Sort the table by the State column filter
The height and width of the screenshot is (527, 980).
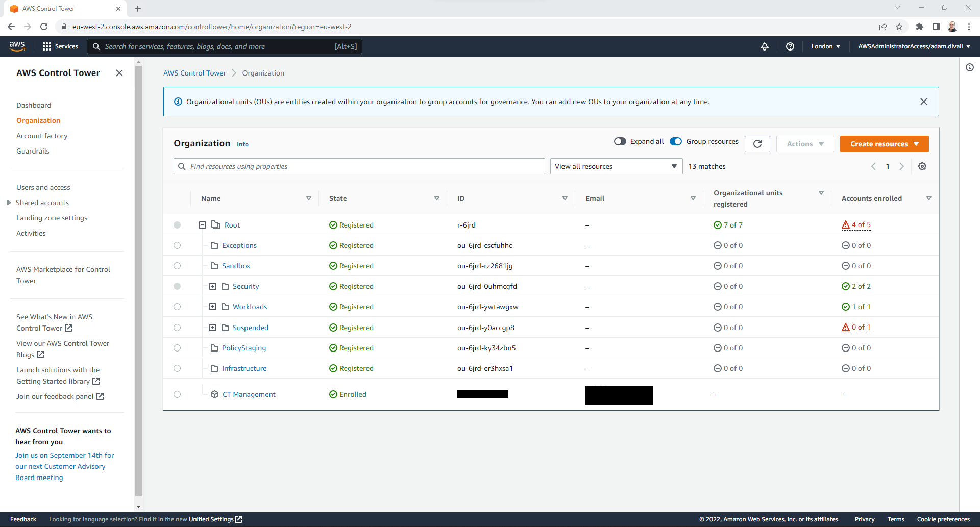click(437, 198)
